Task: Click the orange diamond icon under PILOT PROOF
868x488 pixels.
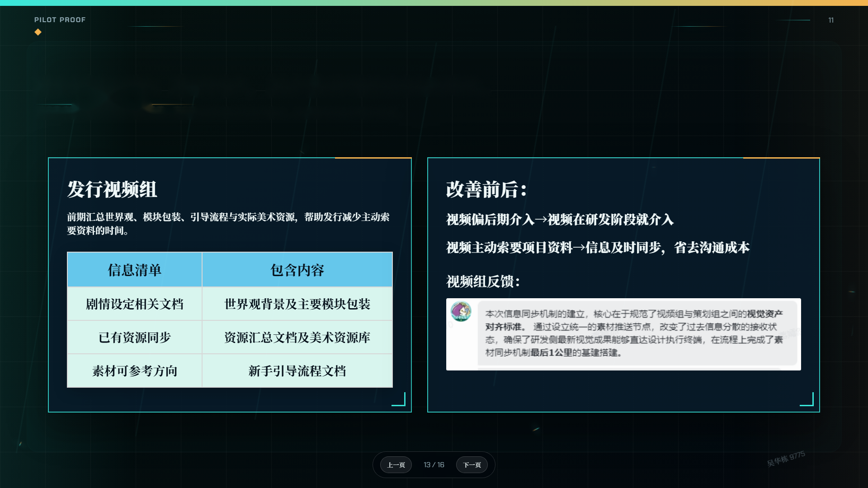Action: pos(38,32)
